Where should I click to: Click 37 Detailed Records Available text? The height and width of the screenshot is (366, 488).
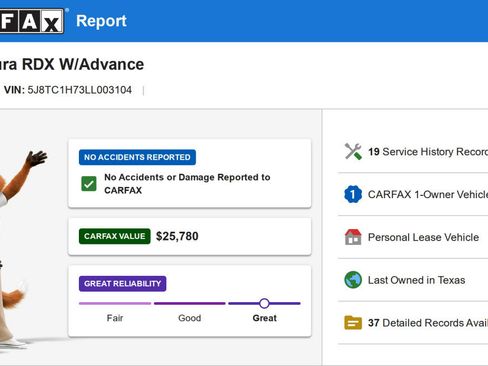[428, 323]
